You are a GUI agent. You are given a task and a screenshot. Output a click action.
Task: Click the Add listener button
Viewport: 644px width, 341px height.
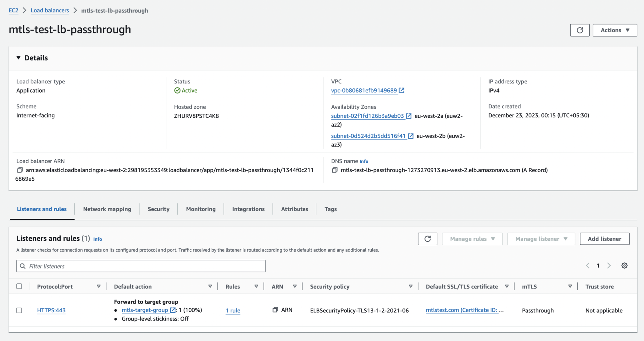click(x=604, y=239)
